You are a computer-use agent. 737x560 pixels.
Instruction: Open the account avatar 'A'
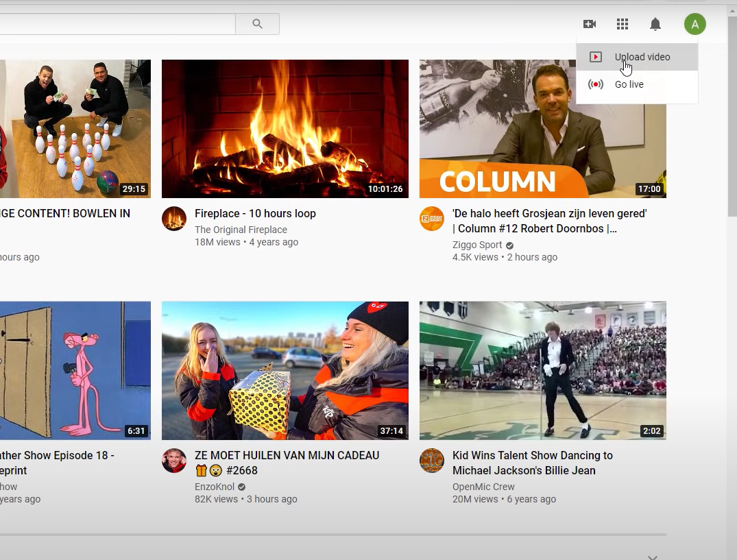point(694,24)
